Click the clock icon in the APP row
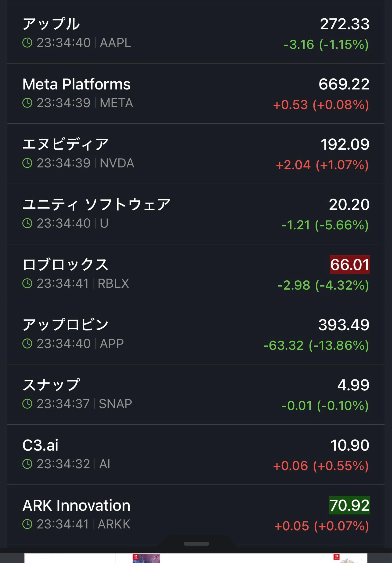 (x=27, y=344)
